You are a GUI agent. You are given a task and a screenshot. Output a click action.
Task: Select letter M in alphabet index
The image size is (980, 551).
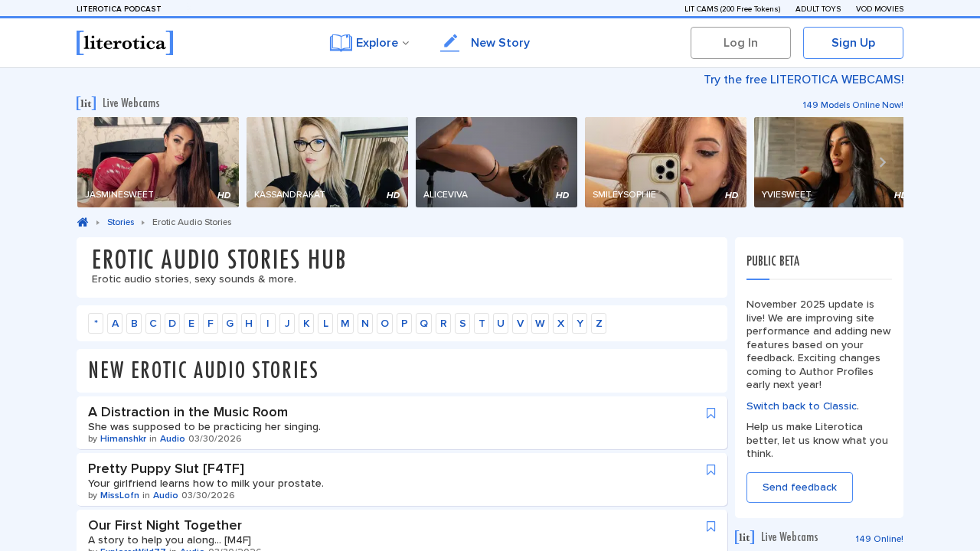point(345,323)
